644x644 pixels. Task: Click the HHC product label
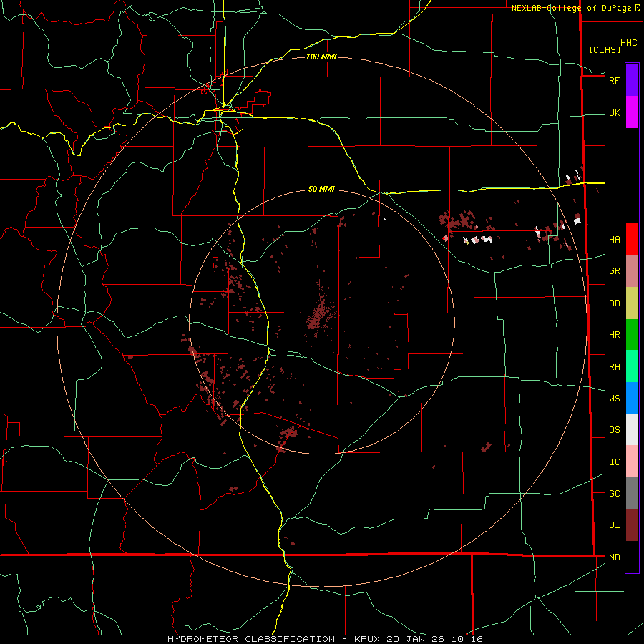tap(628, 43)
